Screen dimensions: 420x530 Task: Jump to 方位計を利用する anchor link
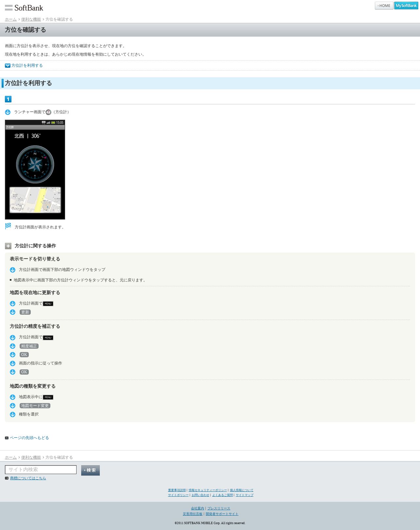pos(27,65)
